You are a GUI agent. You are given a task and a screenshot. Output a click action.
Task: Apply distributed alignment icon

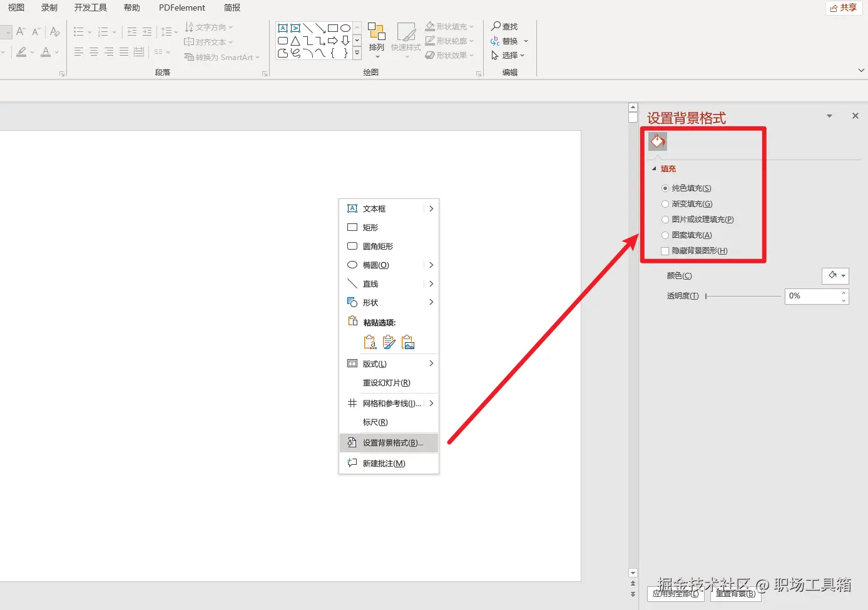coord(139,52)
